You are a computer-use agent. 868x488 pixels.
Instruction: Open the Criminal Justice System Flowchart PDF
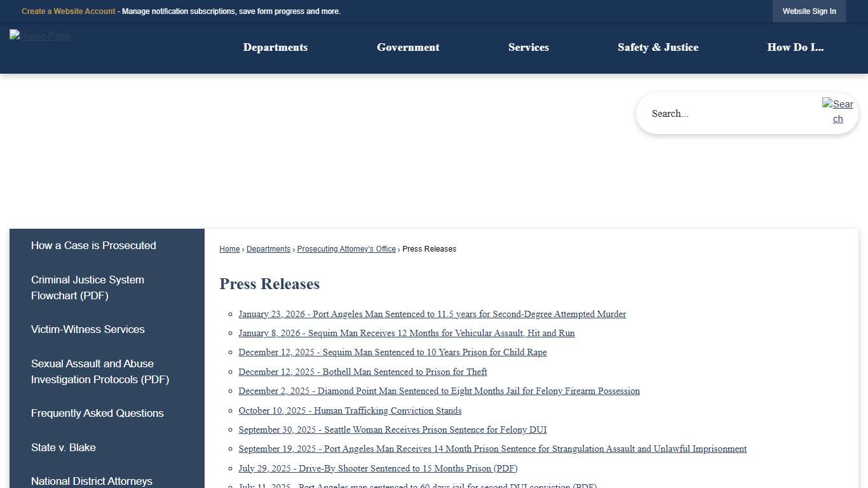click(88, 287)
